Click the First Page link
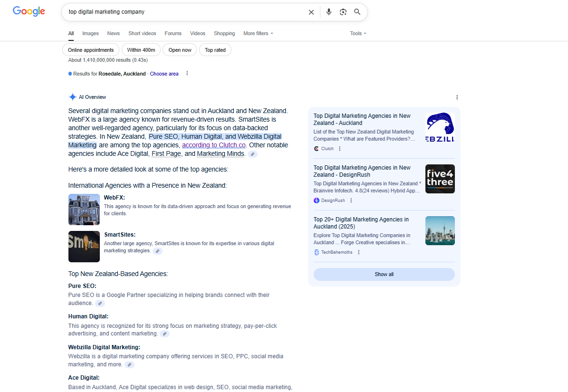568x392 pixels. coord(166,154)
